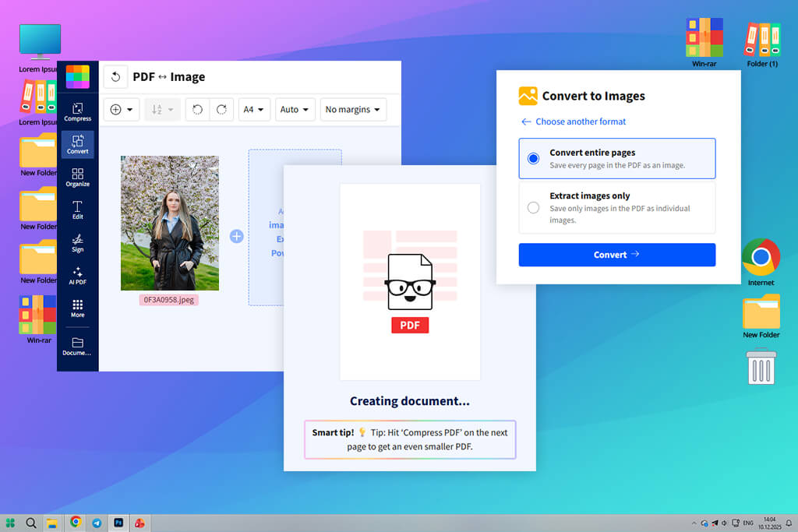Click the blue Convert button
The width and height of the screenshot is (798, 532).
point(617,254)
